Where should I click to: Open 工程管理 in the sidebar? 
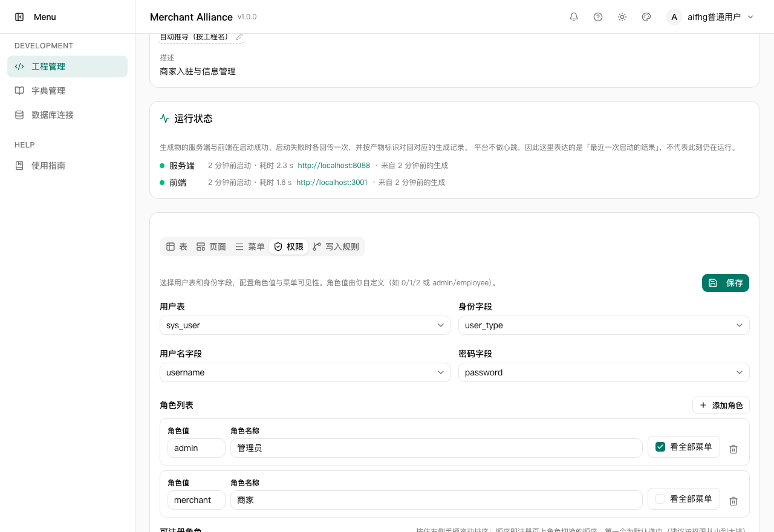67,66
